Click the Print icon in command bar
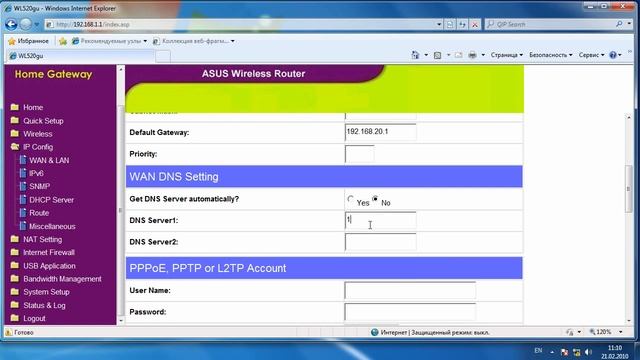 point(472,55)
